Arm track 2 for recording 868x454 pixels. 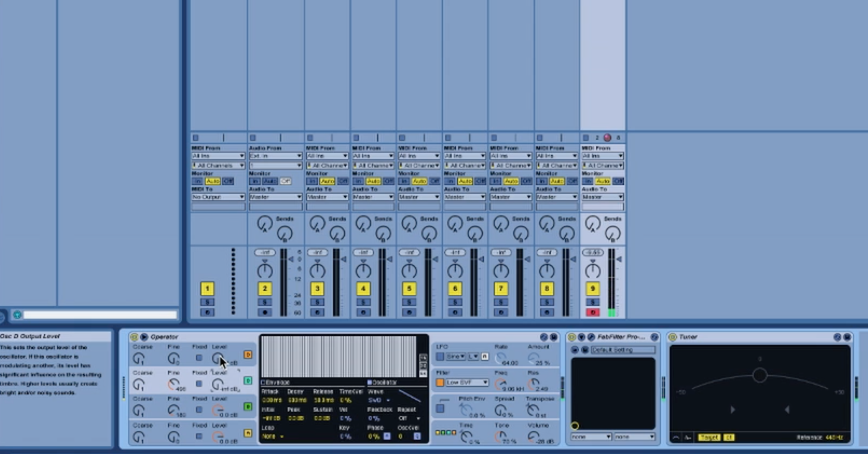click(265, 312)
